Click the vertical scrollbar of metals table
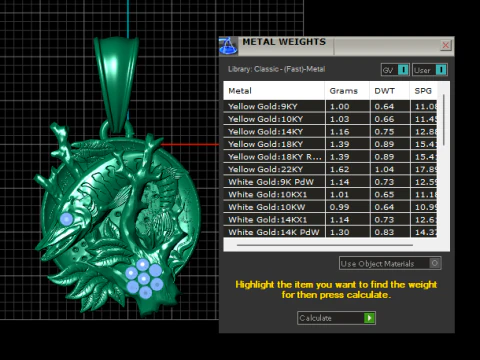Screen dimensions: 480x360 (x=444, y=120)
